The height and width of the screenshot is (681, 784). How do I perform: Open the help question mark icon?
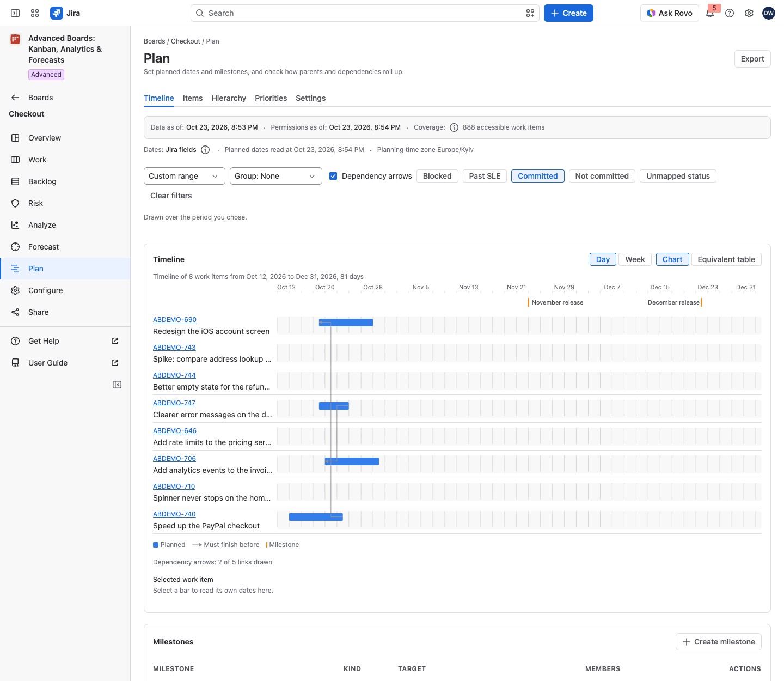[x=730, y=13]
